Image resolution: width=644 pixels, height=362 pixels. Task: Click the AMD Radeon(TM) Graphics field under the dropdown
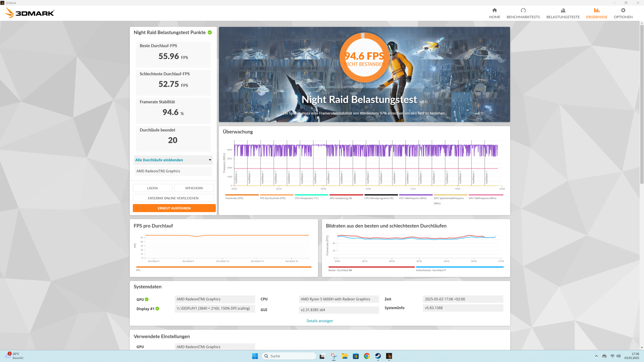[173, 171]
